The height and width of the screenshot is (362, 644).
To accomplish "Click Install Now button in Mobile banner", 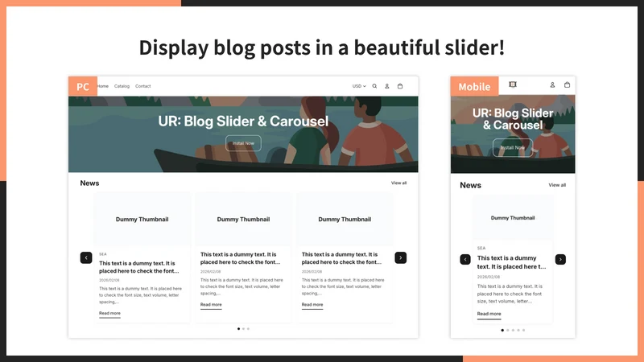I will coord(513,148).
